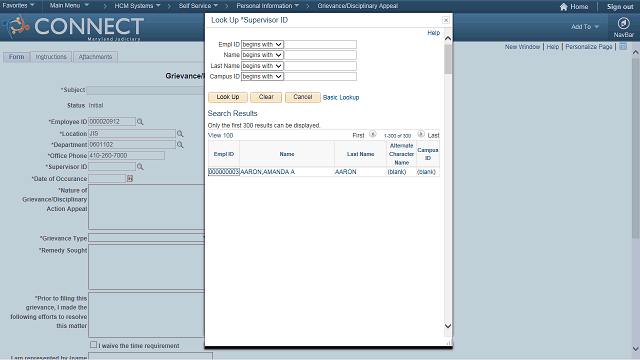Select Empl ID 000000003 result
This screenshot has height=360, width=640.
(224, 172)
